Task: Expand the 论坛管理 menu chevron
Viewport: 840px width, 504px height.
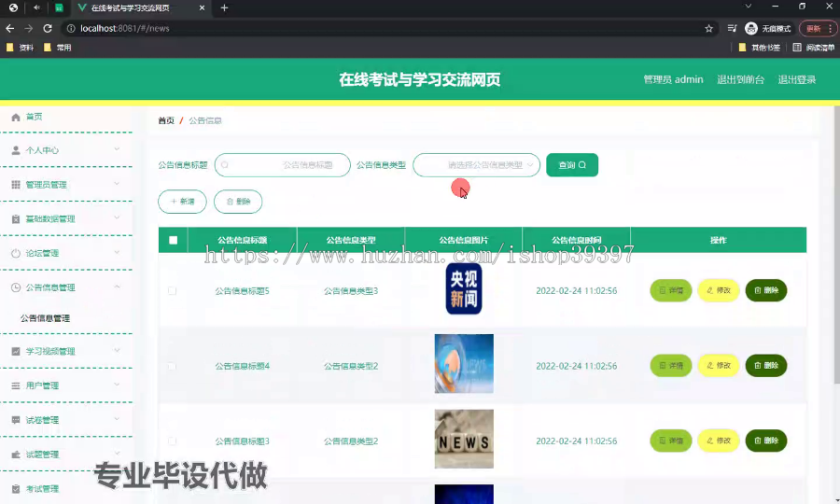Action: coord(117,252)
